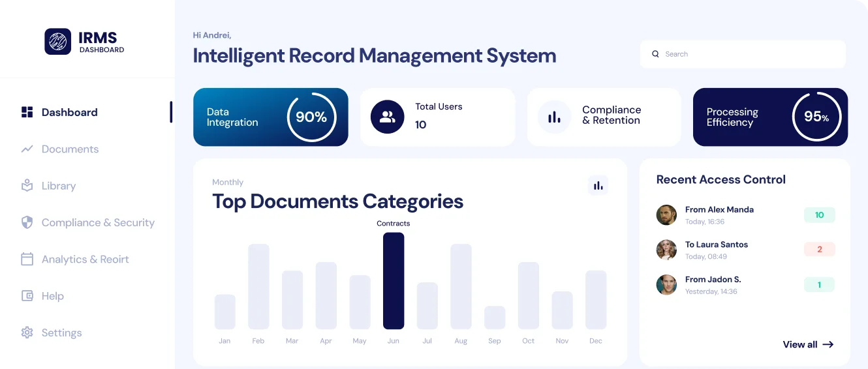The image size is (868, 369).
Task: Open the Help menu item
Action: 52,296
